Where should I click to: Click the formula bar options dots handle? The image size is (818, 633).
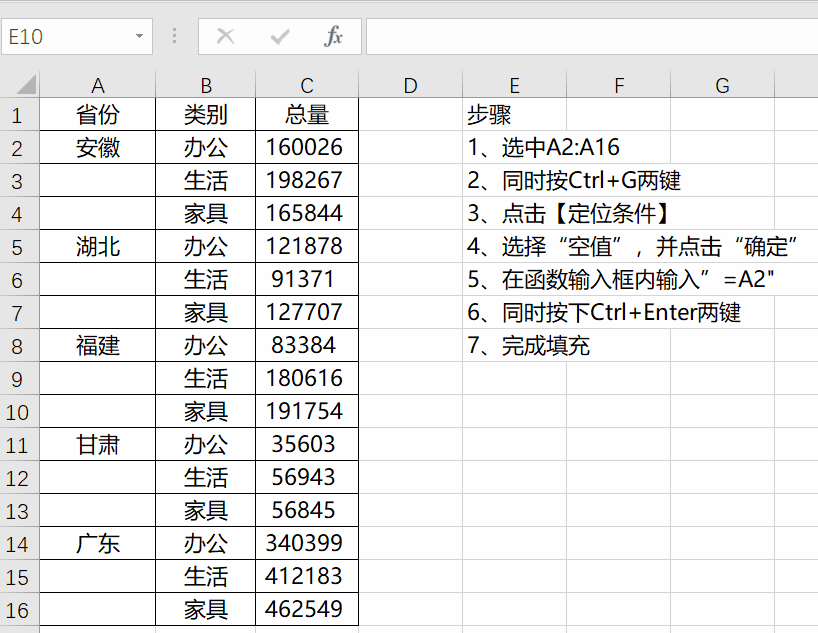pos(175,37)
